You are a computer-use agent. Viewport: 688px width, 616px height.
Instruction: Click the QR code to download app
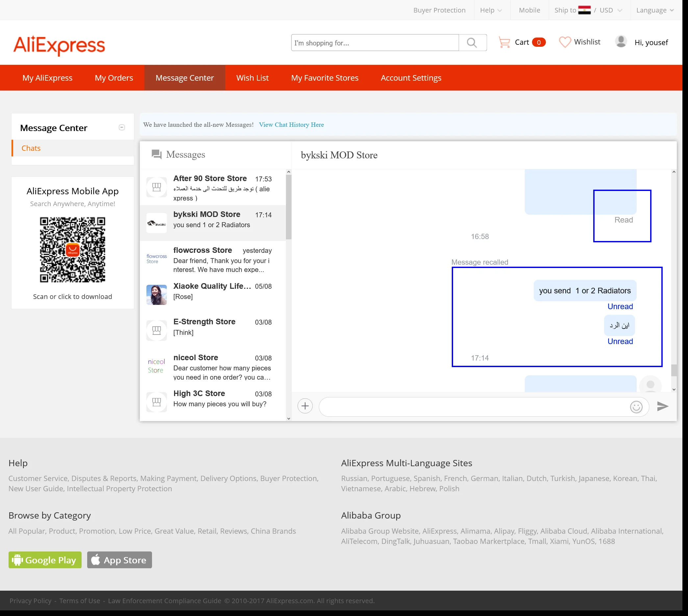click(x=73, y=250)
